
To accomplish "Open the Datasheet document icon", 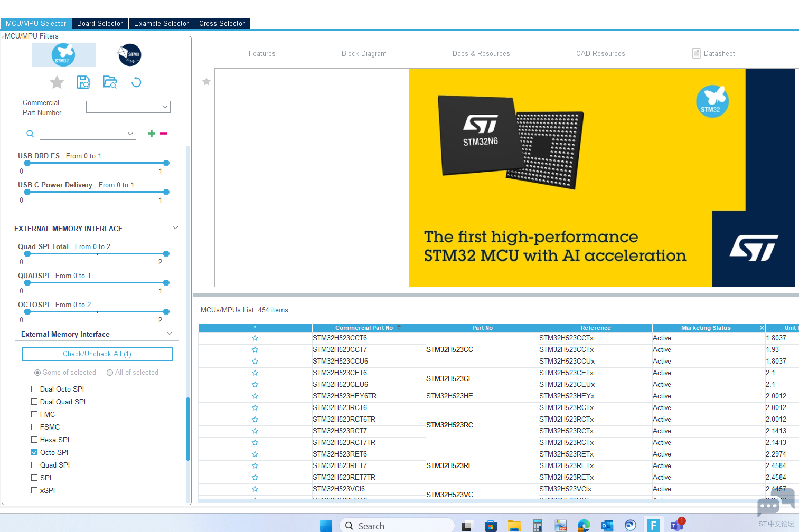I will [x=696, y=53].
